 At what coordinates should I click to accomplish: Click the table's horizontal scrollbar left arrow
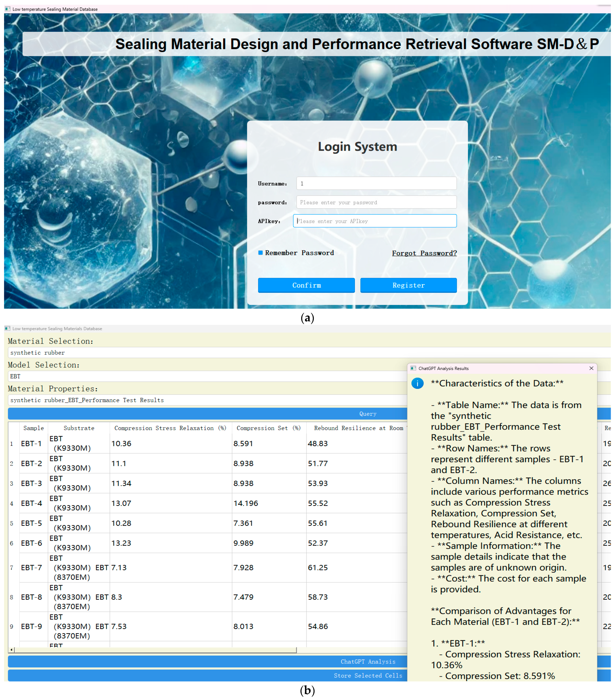pos(12,650)
